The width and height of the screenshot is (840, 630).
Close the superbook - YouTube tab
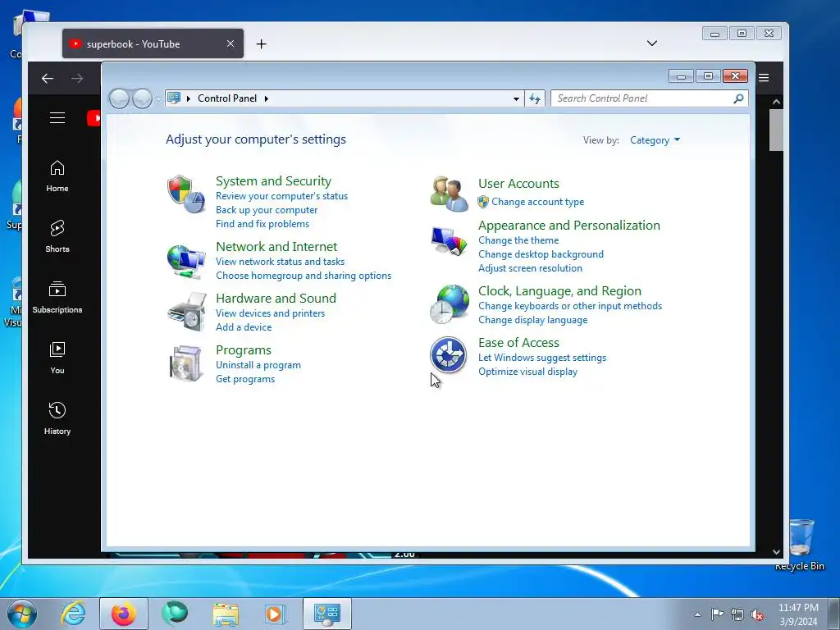coord(231,44)
